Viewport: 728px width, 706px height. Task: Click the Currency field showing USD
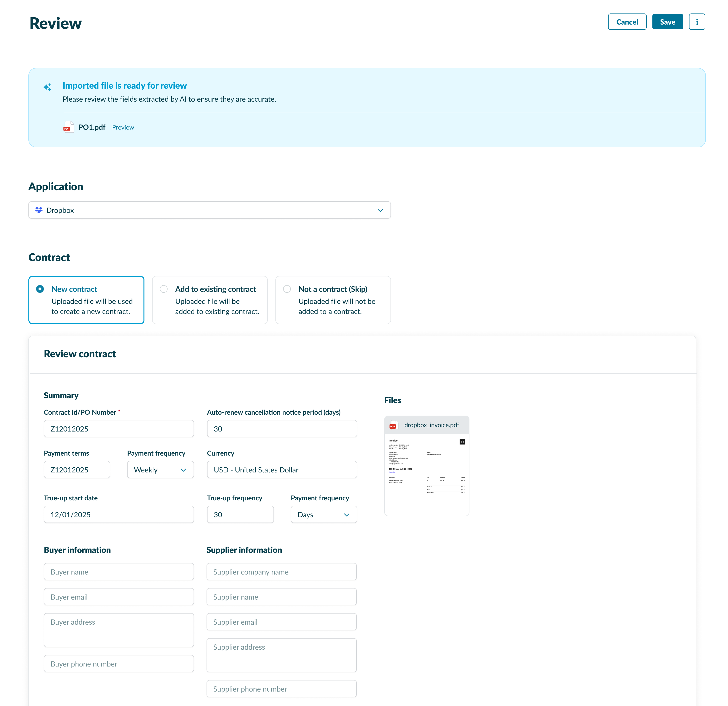(281, 470)
